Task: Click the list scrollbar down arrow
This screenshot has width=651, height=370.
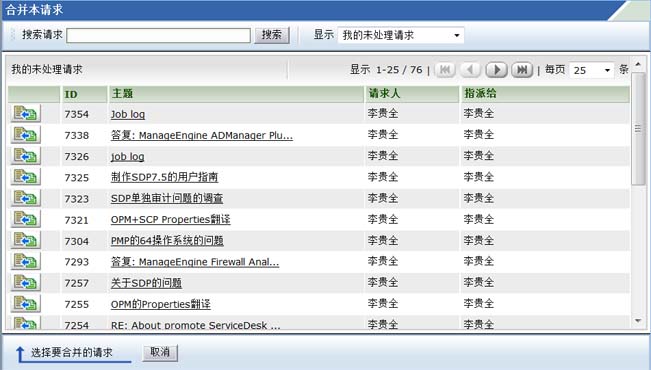Action: click(638, 321)
